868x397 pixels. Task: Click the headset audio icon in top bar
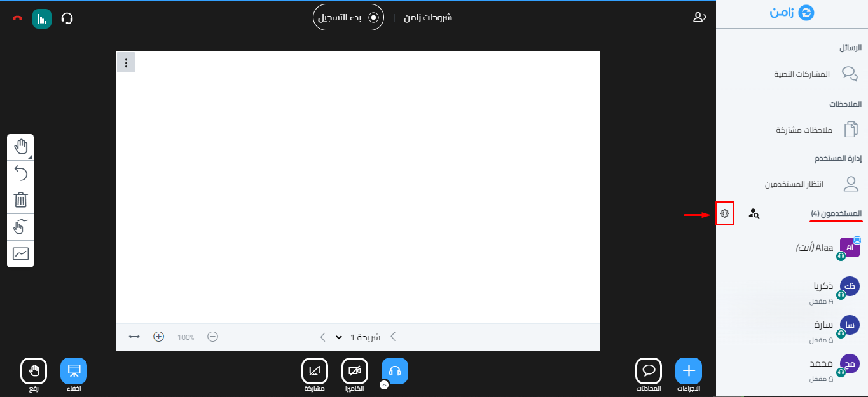67,18
